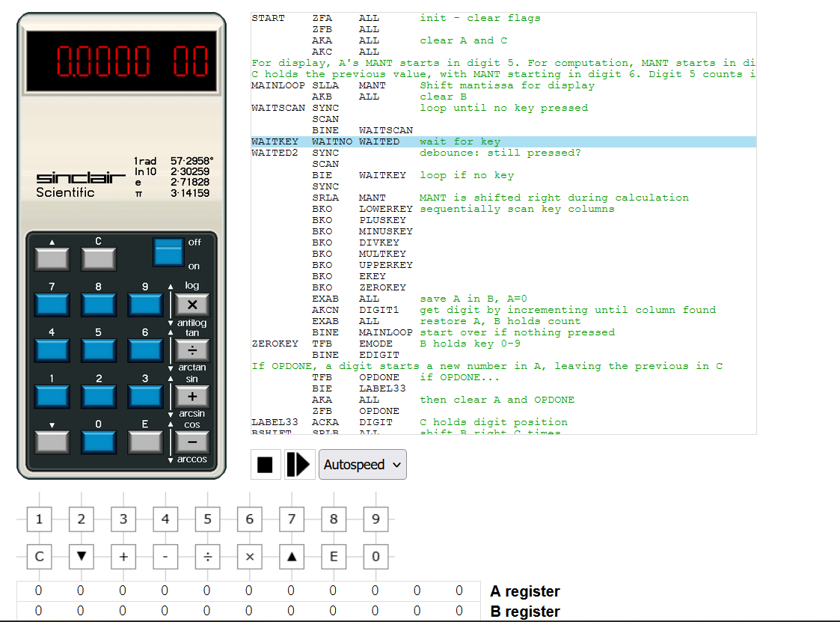Click the 'BKO LOWERKEY' code line
Image resolution: width=840 pixels, height=622 pixels.
click(x=503, y=209)
